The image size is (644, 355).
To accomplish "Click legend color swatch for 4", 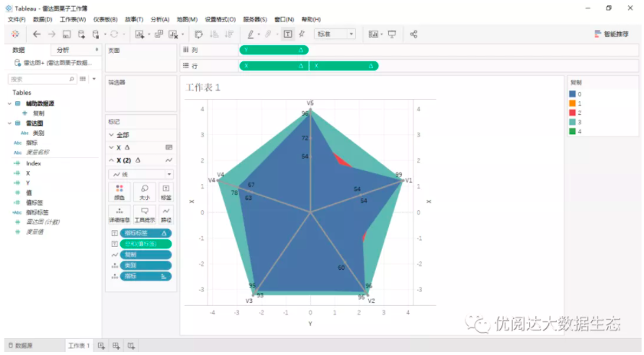I will click(x=572, y=132).
